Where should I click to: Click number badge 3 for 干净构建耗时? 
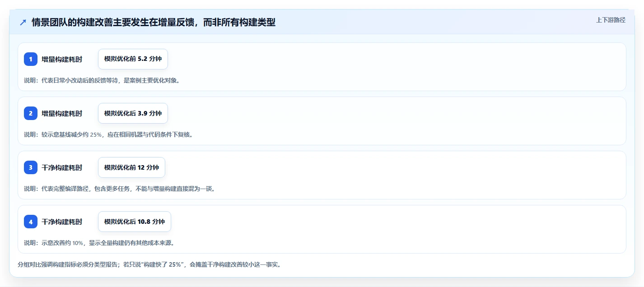coord(31,167)
